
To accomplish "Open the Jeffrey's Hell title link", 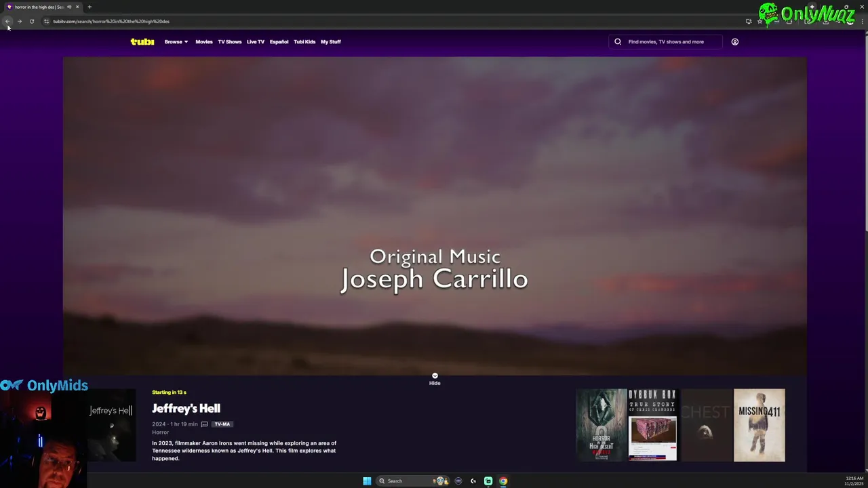I will [x=186, y=408].
